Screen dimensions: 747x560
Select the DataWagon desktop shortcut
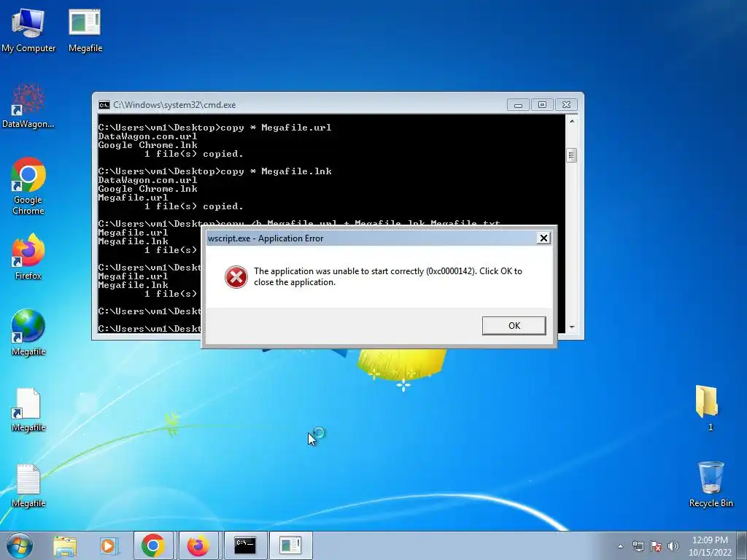click(28, 106)
